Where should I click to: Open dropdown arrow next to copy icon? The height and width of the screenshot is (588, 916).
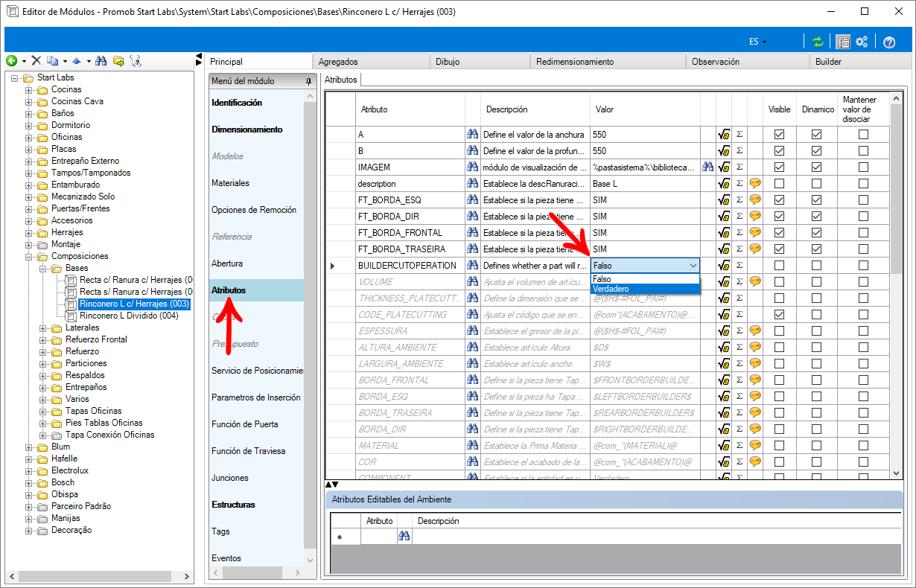[x=64, y=61]
